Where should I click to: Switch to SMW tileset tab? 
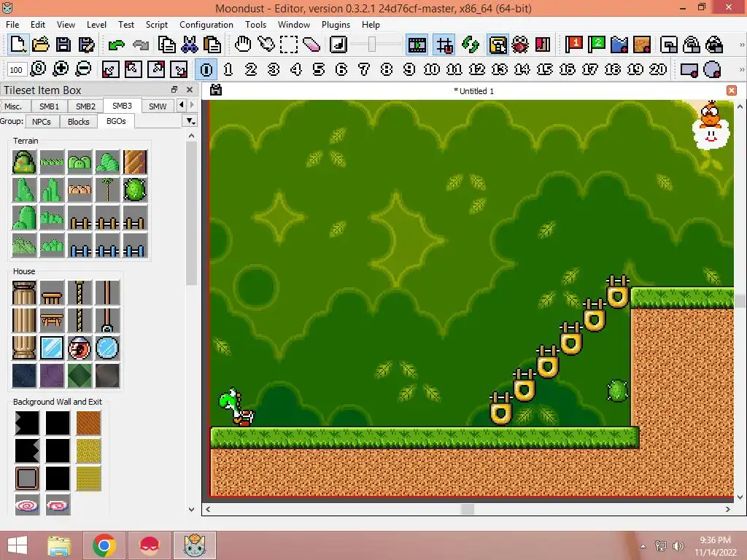pos(158,106)
